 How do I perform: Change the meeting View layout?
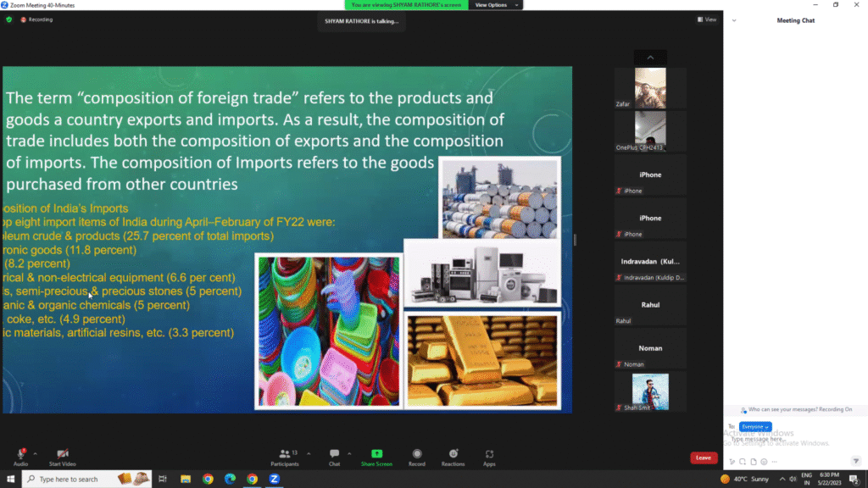[706, 19]
